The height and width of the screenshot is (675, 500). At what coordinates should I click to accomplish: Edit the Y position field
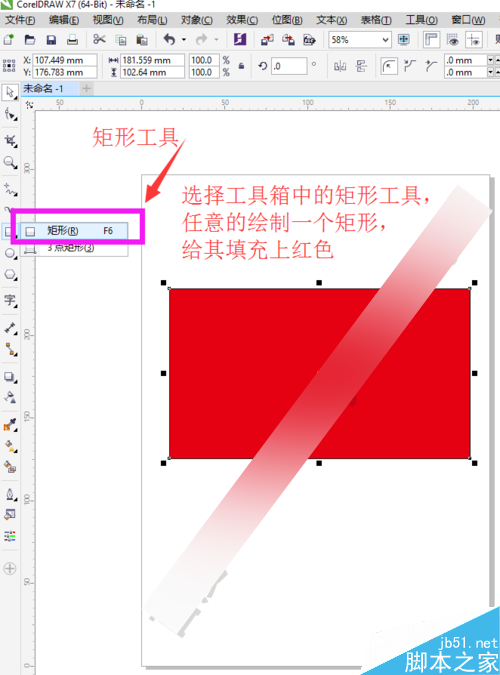[x=65, y=72]
